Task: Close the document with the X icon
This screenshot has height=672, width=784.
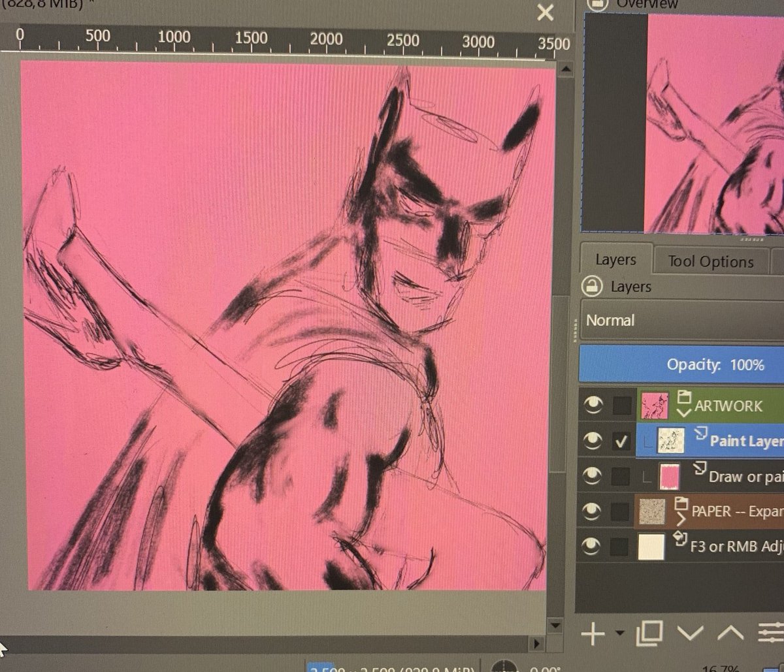Action: [545, 12]
